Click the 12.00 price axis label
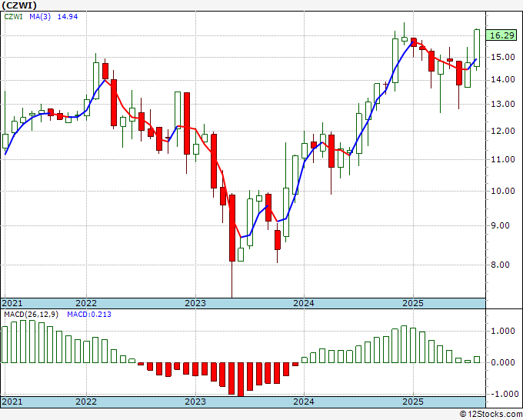The height and width of the screenshot is (420, 523). click(x=503, y=131)
